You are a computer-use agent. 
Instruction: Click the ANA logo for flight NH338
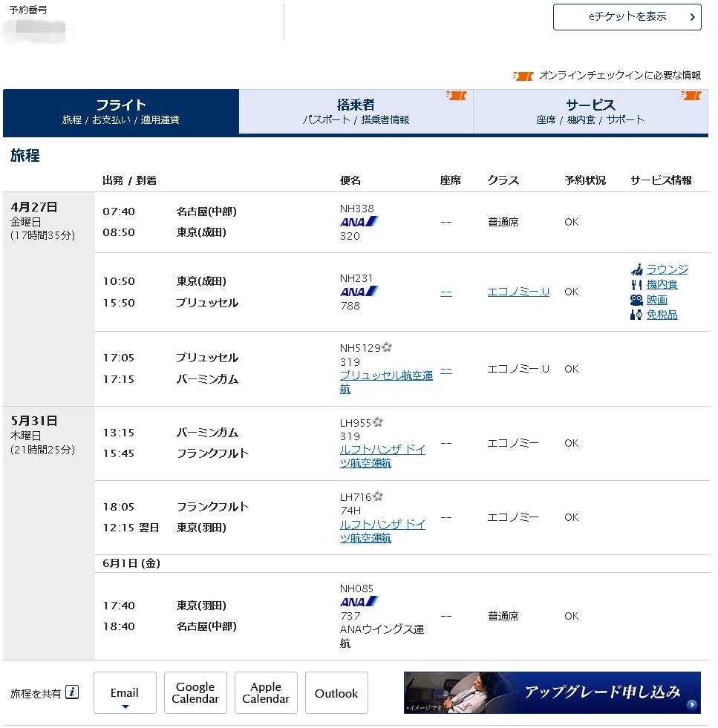point(359,222)
